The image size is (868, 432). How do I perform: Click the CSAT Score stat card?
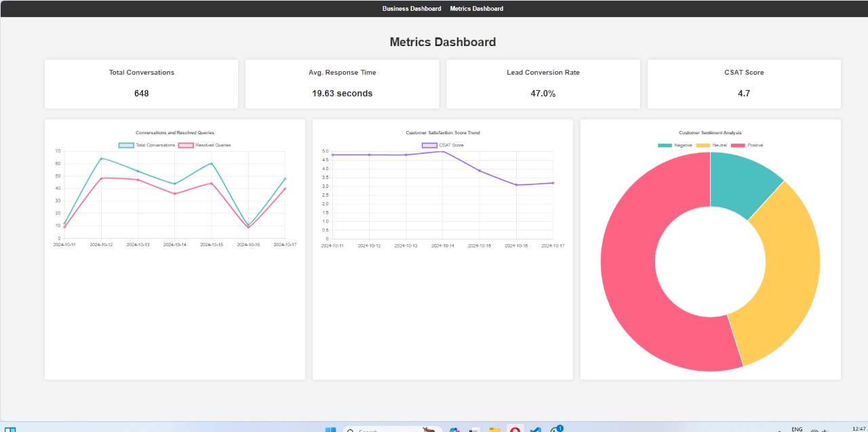[x=744, y=83]
